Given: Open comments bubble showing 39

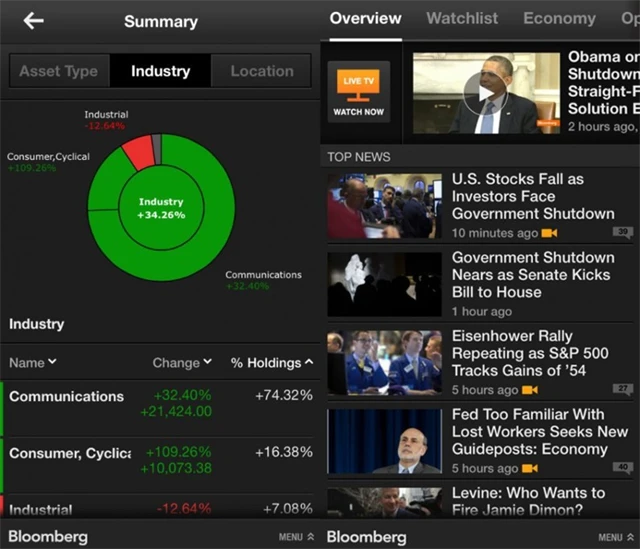Looking at the screenshot, I should [x=623, y=233].
